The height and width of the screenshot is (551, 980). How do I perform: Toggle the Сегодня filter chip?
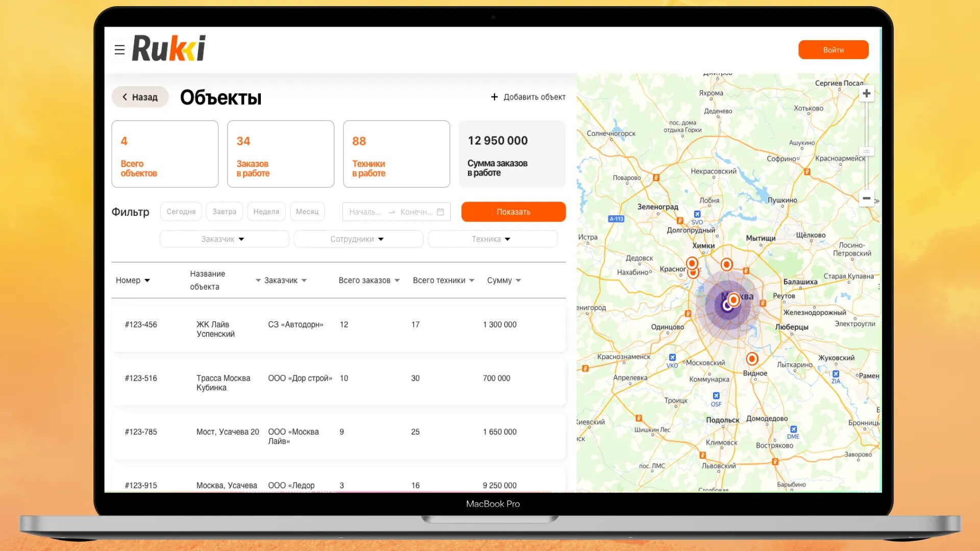click(x=181, y=211)
